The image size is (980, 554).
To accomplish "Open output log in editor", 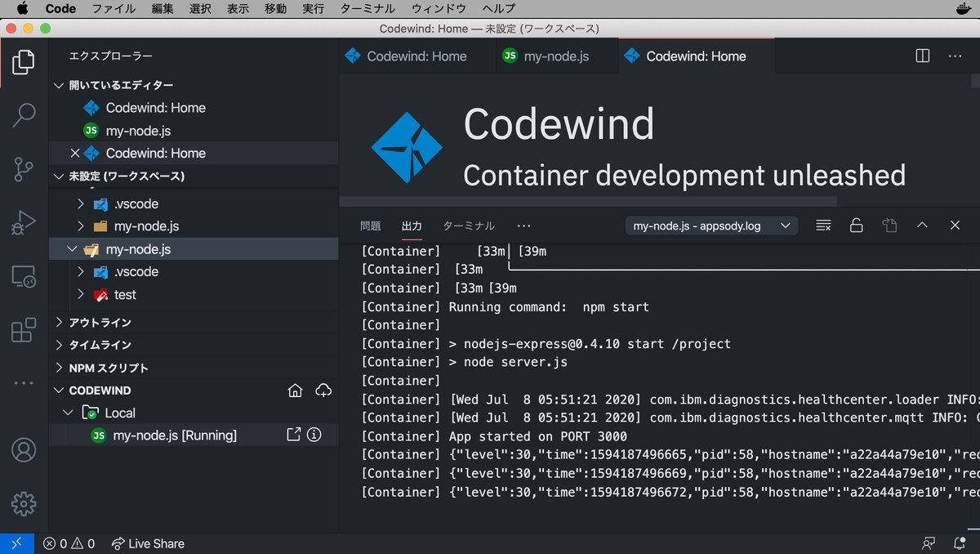I will 889,226.
